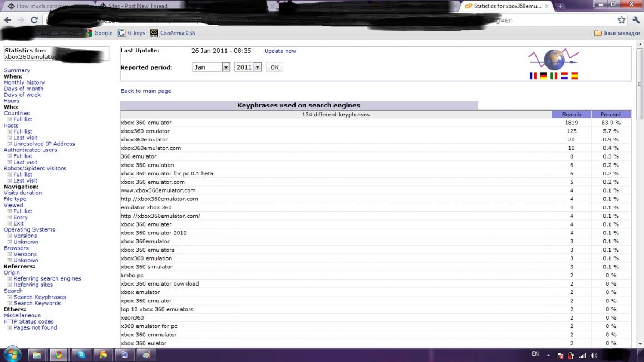The image size is (644, 362).
Task: Click the network signal tray icon
Action: 582,355
